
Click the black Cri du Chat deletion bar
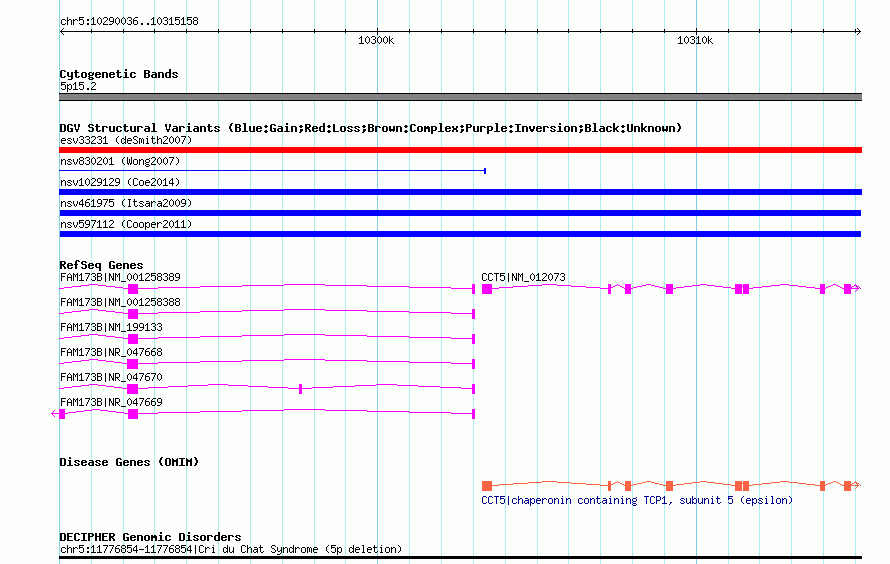460,558
